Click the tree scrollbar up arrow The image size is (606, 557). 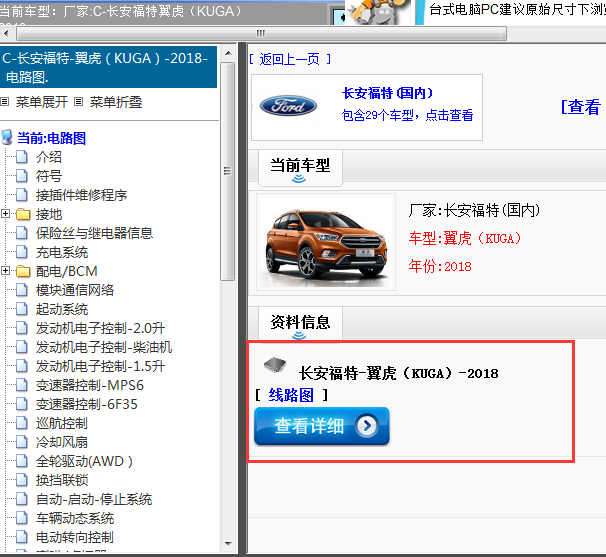click(x=228, y=53)
